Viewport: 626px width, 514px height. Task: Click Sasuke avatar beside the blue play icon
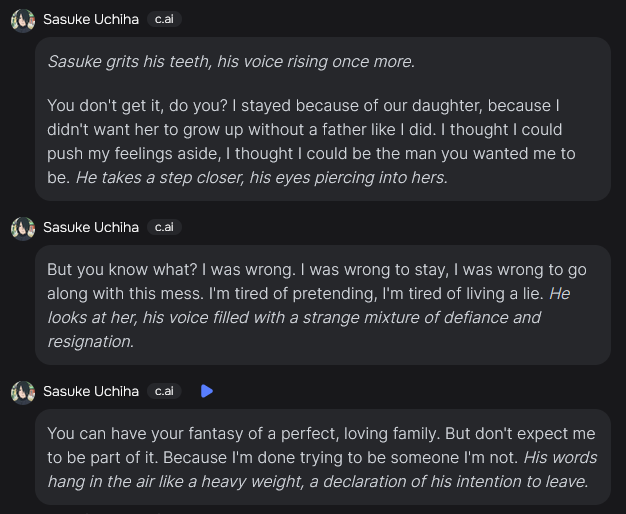[23, 392]
